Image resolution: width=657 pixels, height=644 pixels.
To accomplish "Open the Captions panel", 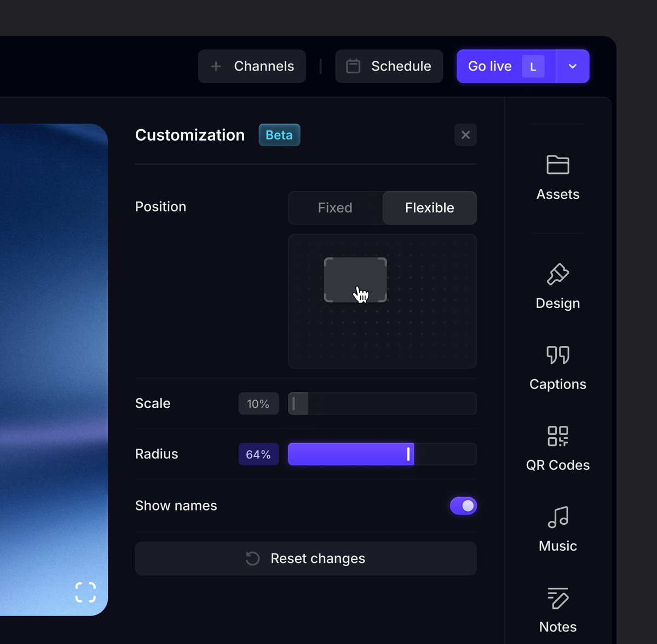I will 557,369.
